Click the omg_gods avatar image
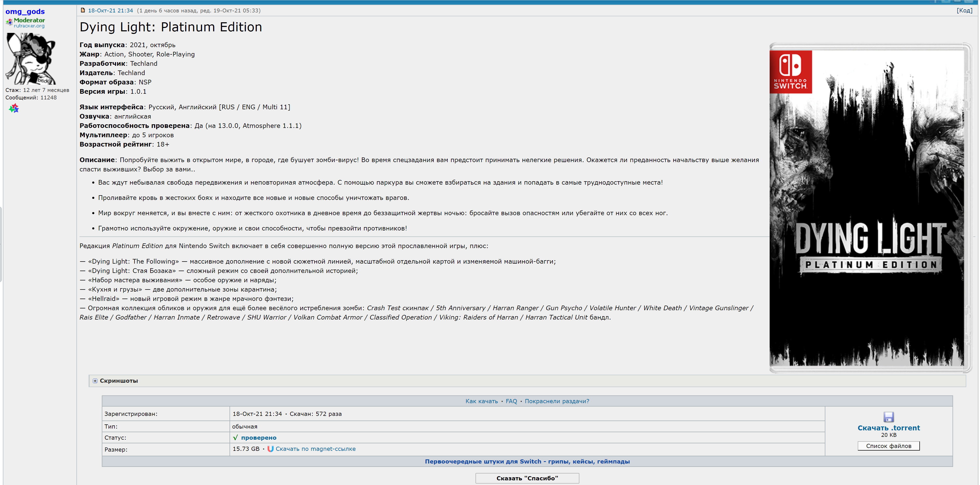The height and width of the screenshot is (485, 980). click(x=30, y=59)
